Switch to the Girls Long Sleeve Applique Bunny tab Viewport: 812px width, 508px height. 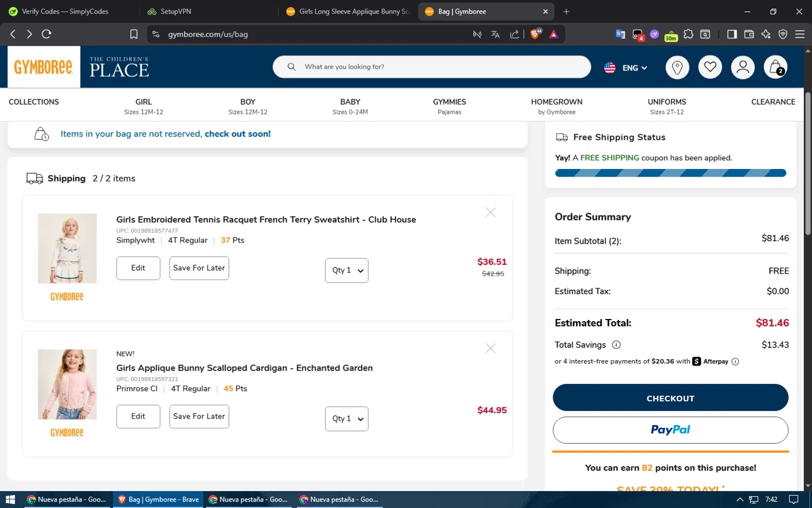pyautogui.click(x=349, y=11)
